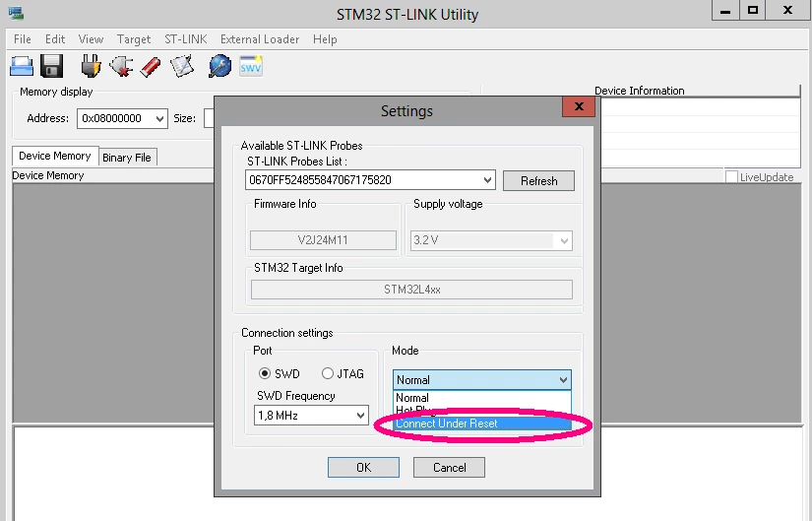
Task: Open SWV viewer toolbar icon
Action: (x=251, y=66)
